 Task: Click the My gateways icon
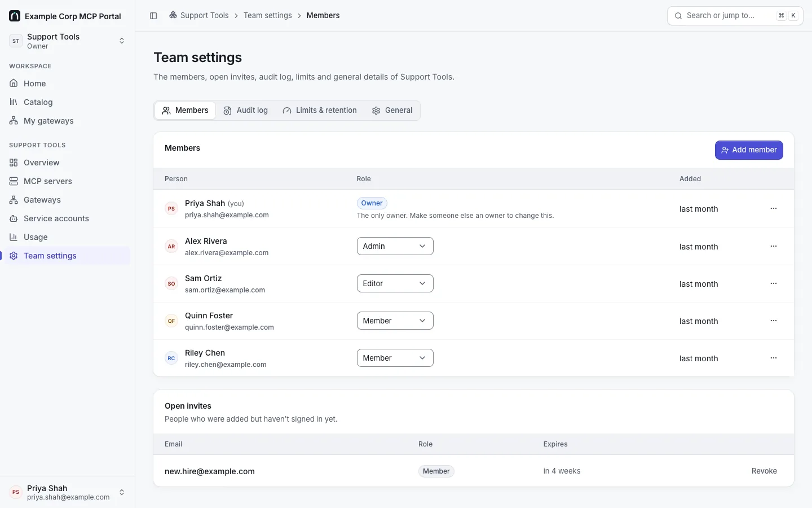pos(14,120)
